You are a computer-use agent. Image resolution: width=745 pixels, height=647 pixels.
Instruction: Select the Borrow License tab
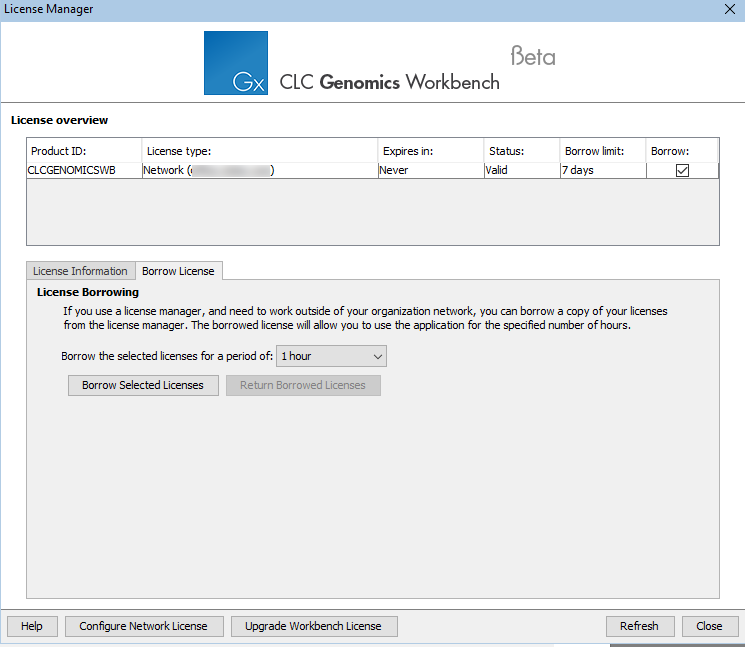coord(178,271)
